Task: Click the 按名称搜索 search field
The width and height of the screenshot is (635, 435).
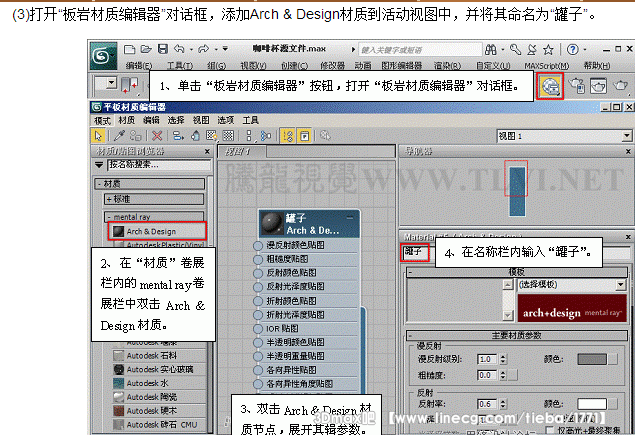Action: (159, 165)
